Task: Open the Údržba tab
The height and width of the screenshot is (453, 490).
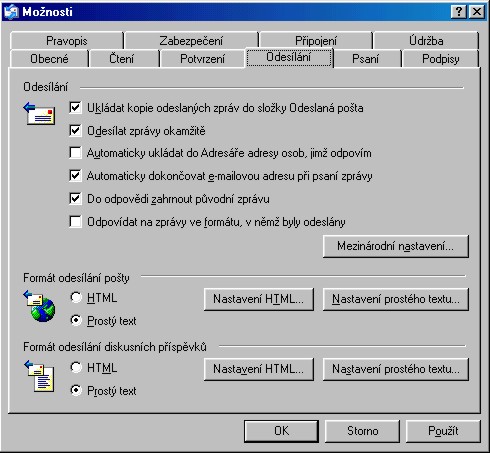Action: [x=426, y=41]
